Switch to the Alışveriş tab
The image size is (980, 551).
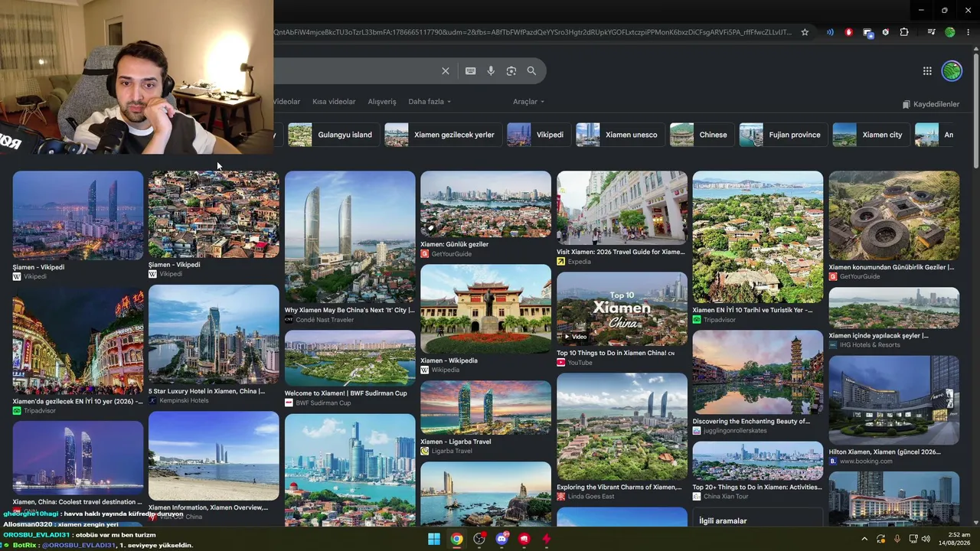point(382,102)
